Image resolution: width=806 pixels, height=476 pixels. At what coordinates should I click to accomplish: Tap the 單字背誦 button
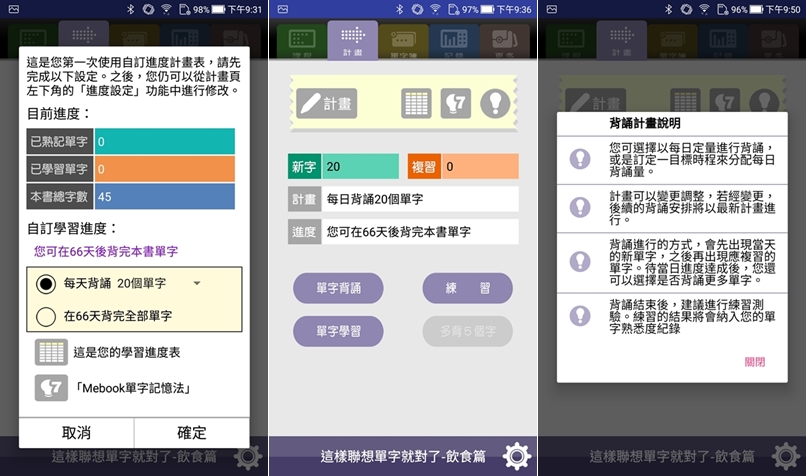click(338, 288)
